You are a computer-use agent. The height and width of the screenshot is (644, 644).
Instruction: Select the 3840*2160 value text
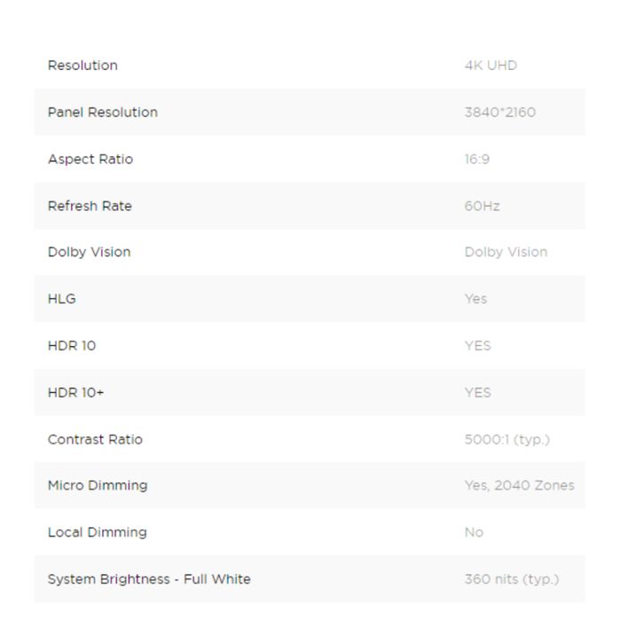click(499, 113)
